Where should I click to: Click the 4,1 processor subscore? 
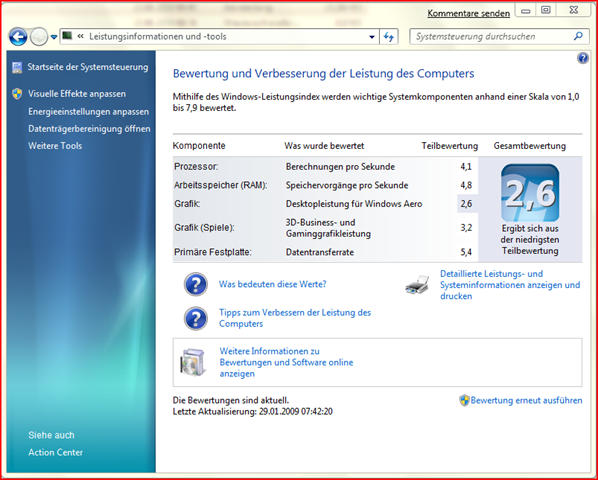[466, 167]
